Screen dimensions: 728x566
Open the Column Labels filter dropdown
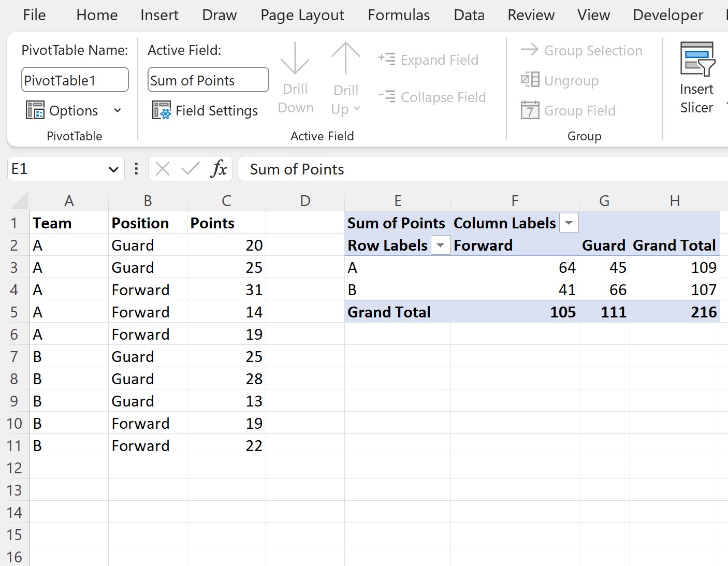click(569, 223)
